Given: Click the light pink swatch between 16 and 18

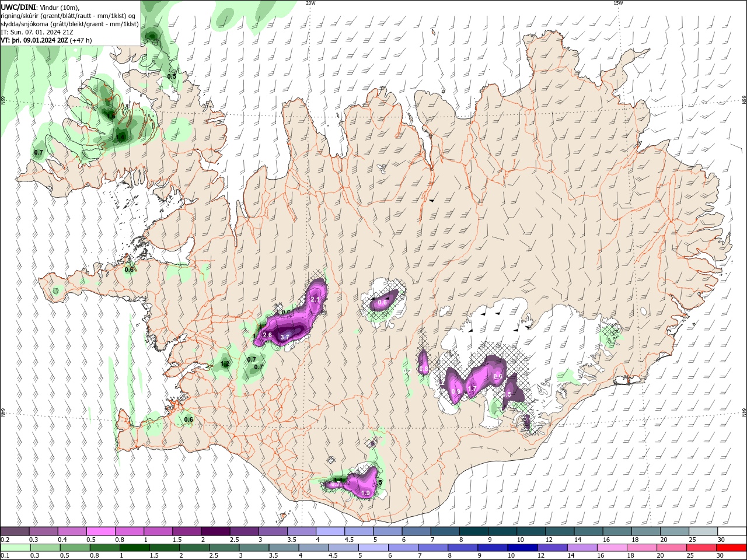Looking at the screenshot, I should (x=612, y=548).
